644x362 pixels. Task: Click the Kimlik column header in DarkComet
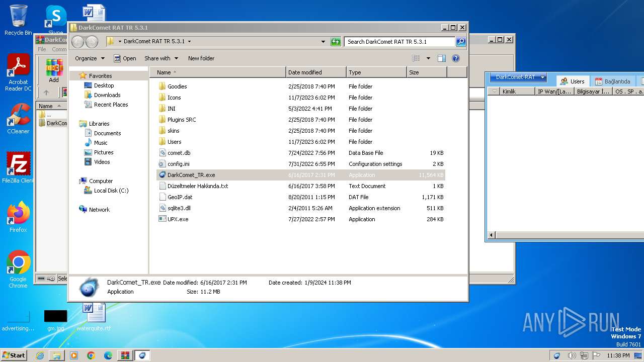[517, 92]
